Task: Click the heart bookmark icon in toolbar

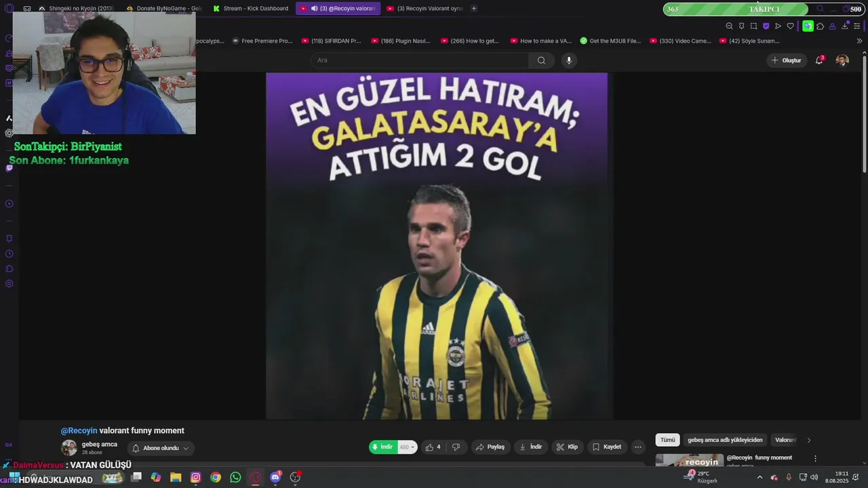Action: point(790,26)
